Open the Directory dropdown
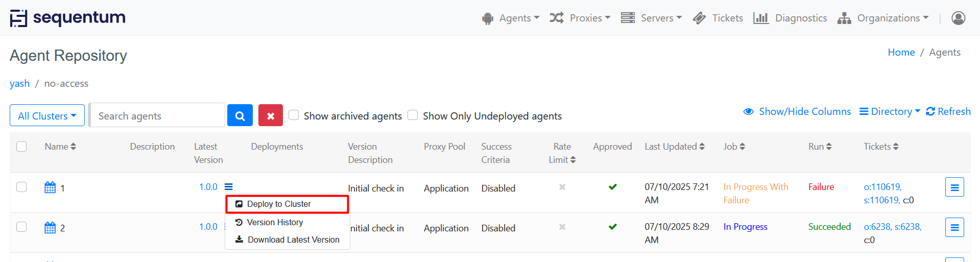 [x=890, y=111]
